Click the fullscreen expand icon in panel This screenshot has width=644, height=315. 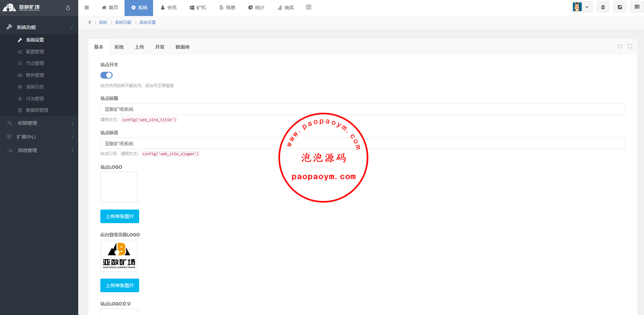pyautogui.click(x=630, y=46)
